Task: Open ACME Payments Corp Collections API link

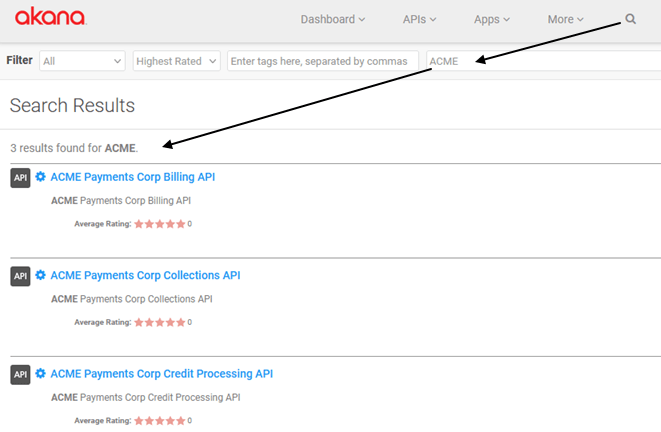Action: (x=145, y=275)
